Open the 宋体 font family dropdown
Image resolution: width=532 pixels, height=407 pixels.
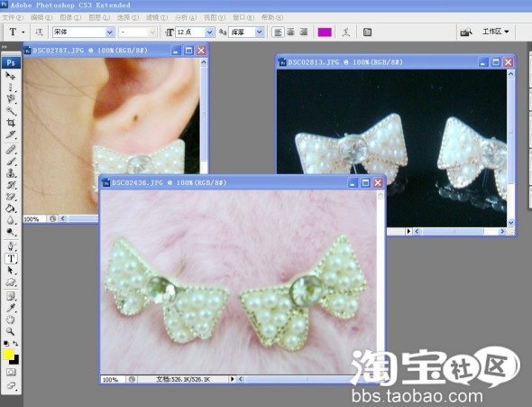click(x=110, y=32)
